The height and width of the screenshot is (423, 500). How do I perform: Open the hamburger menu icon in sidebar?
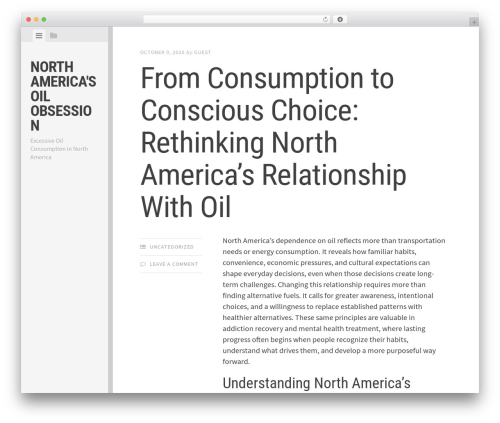tap(39, 35)
